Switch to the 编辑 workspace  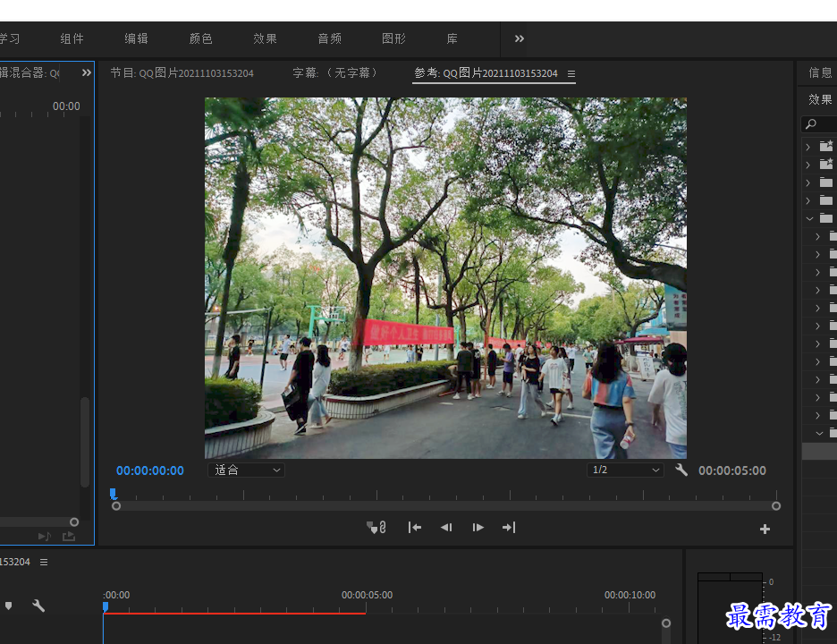[136, 38]
